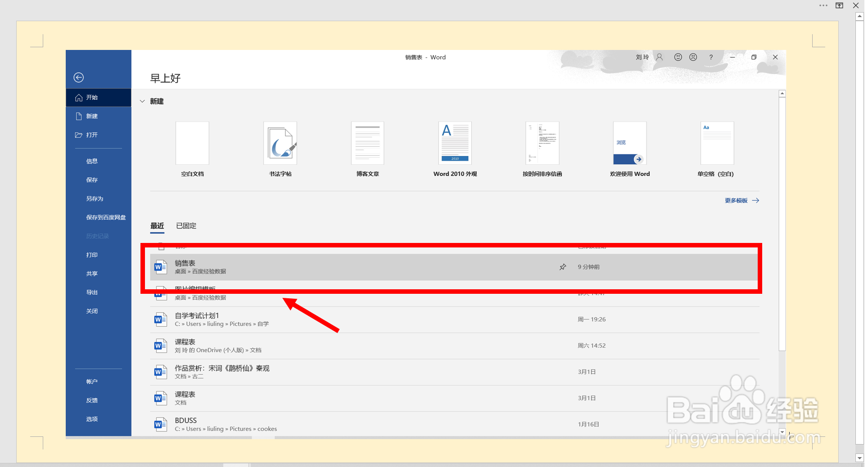This screenshot has height=467, width=868.
Task: Open the 欢迎使用 Word template
Action: tap(630, 143)
